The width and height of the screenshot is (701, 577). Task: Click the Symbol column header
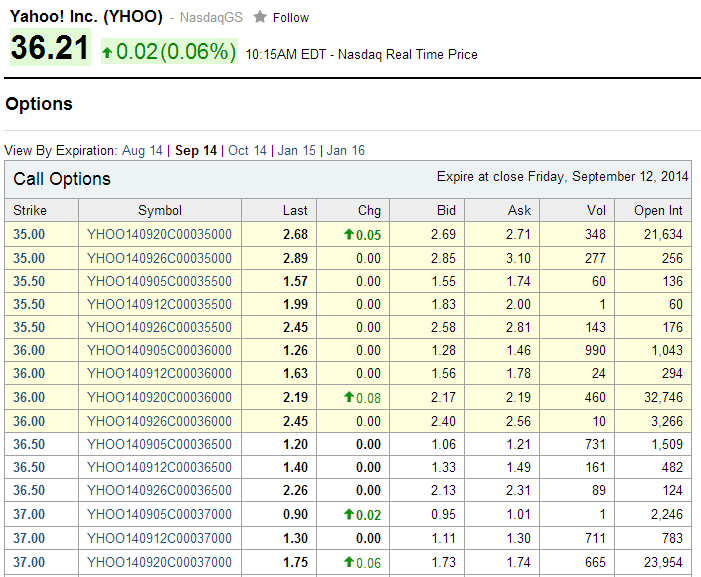(x=160, y=210)
